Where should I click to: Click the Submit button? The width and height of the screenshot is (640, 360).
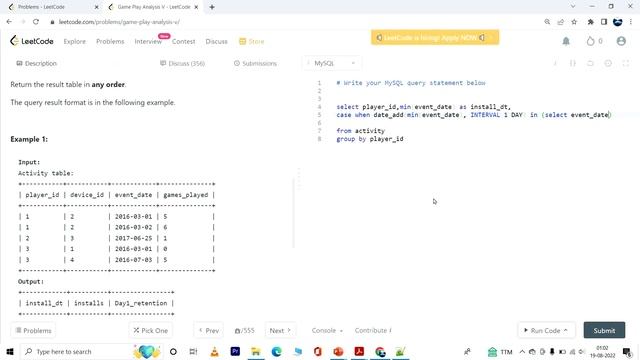[x=604, y=330]
